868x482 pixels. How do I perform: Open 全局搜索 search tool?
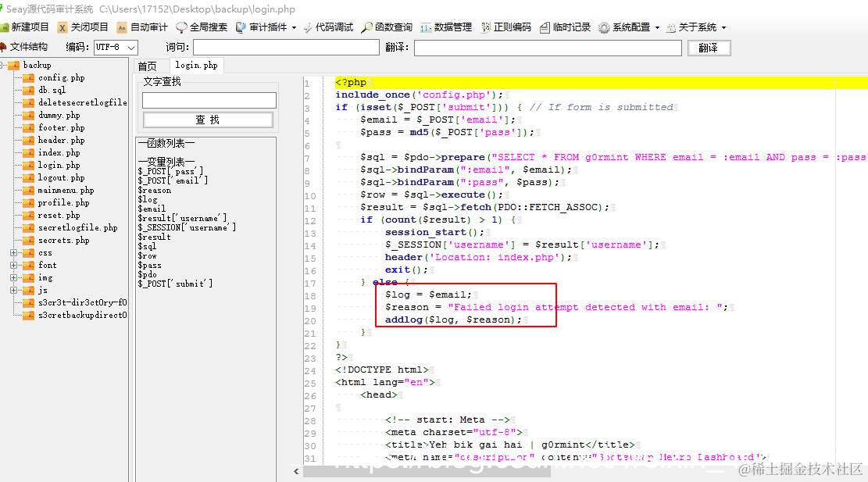click(202, 27)
